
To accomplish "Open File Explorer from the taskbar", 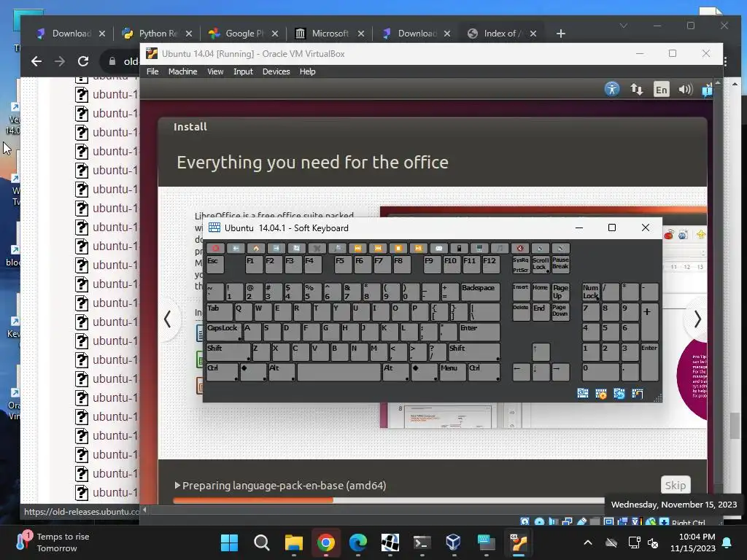I will [293, 542].
